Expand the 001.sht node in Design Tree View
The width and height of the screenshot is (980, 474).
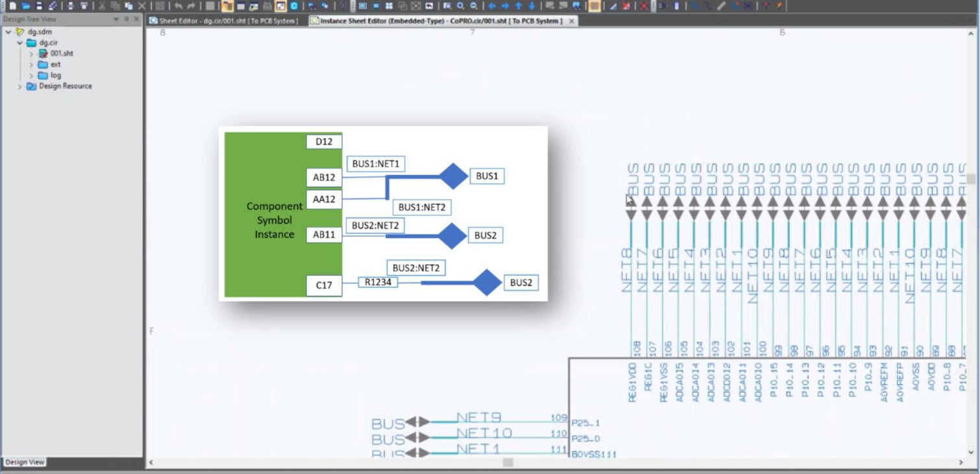pos(31,53)
